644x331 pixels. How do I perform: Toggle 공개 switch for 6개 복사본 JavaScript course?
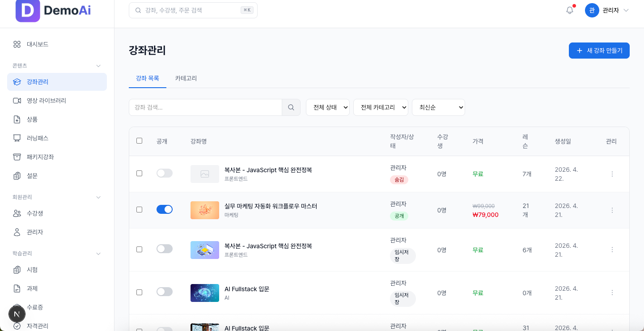tap(165, 249)
